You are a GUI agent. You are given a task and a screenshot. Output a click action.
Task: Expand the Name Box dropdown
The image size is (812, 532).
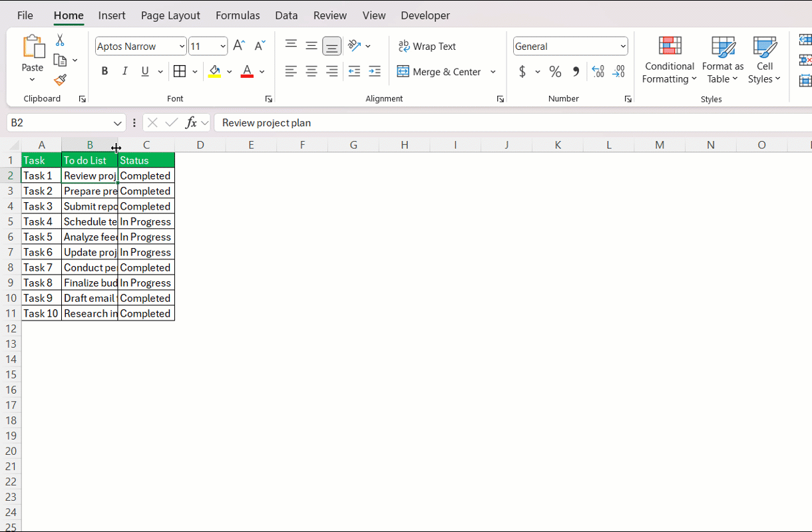[117, 123]
